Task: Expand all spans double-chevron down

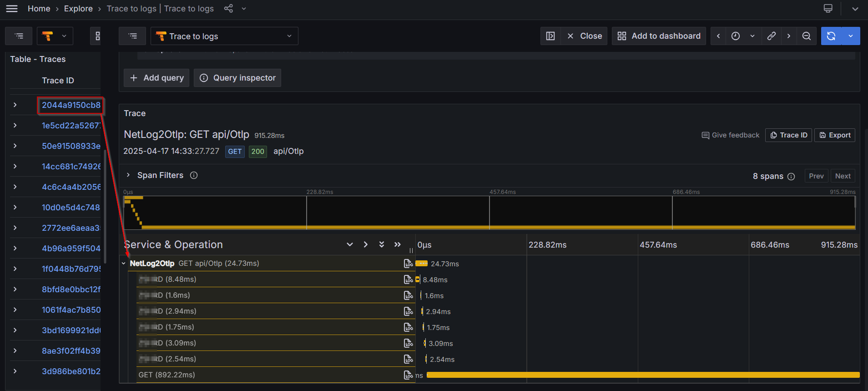Action: 382,244
